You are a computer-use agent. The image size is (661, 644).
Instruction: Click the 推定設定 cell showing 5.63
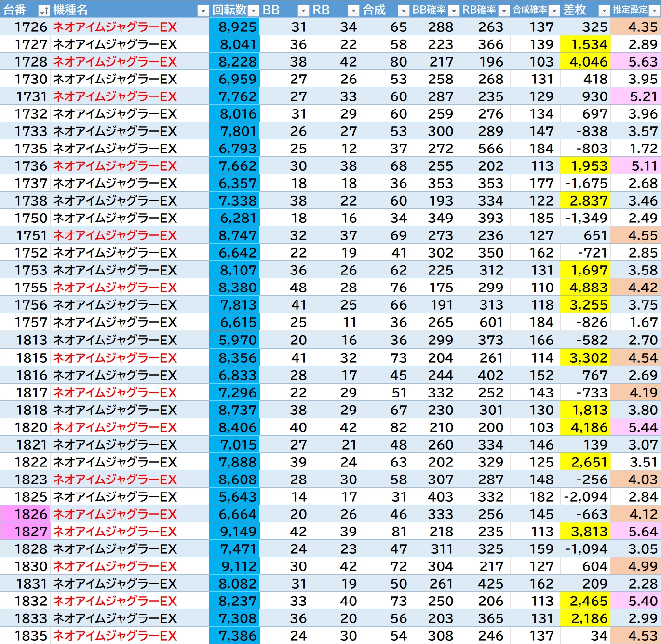coord(635,62)
